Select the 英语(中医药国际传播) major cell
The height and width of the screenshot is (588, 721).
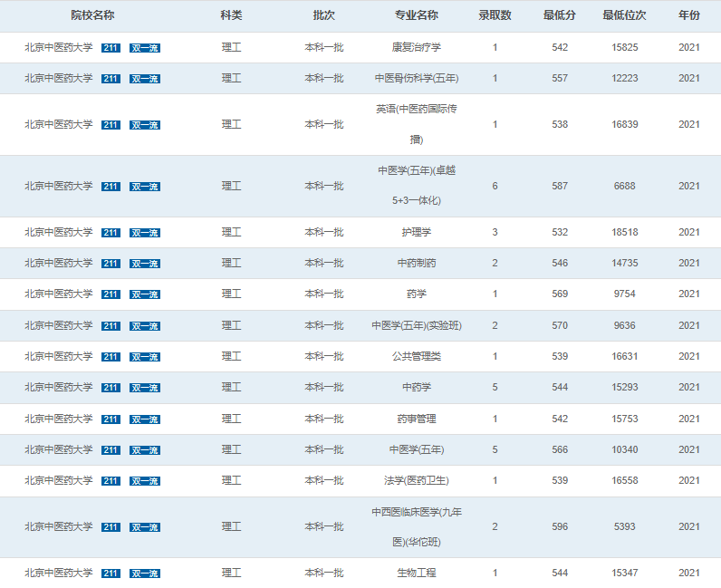416,124
